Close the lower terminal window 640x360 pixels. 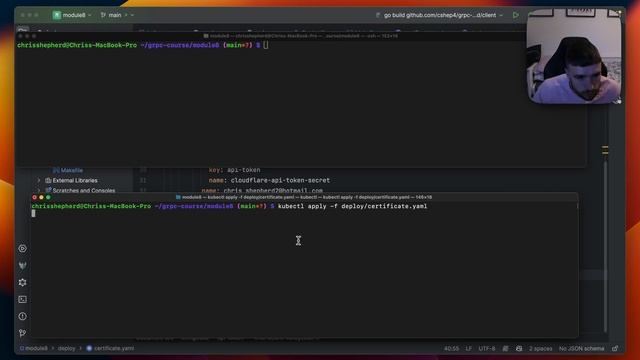(x=34, y=197)
